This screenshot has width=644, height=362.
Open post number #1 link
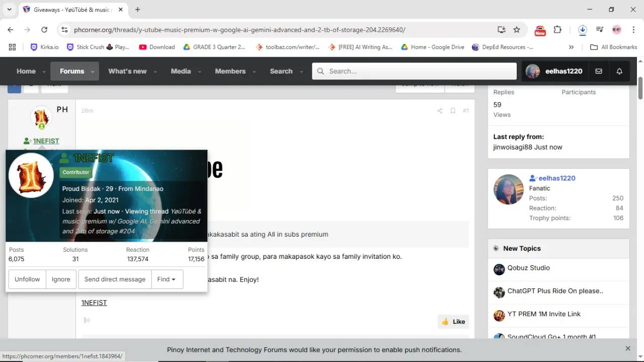click(x=466, y=111)
